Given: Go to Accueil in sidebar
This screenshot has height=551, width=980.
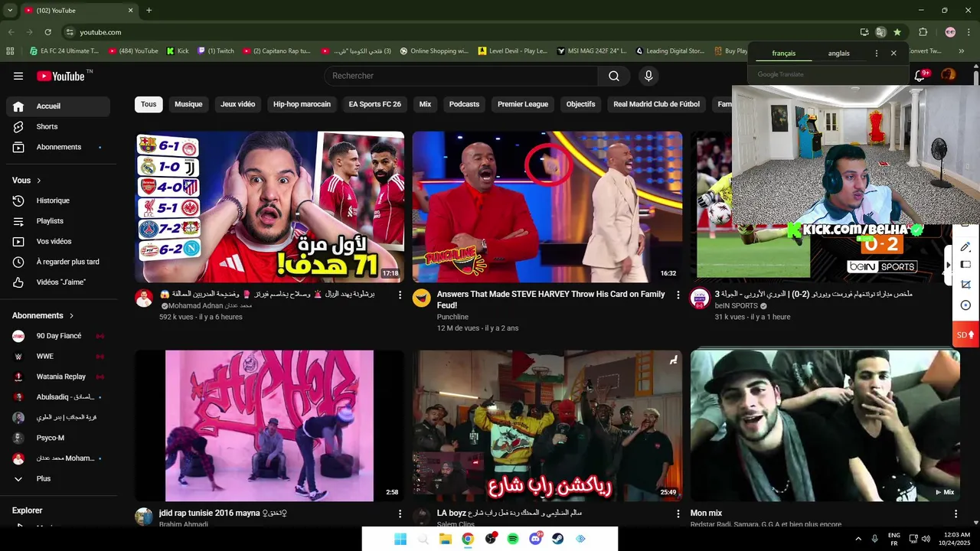Looking at the screenshot, I should click(x=58, y=106).
